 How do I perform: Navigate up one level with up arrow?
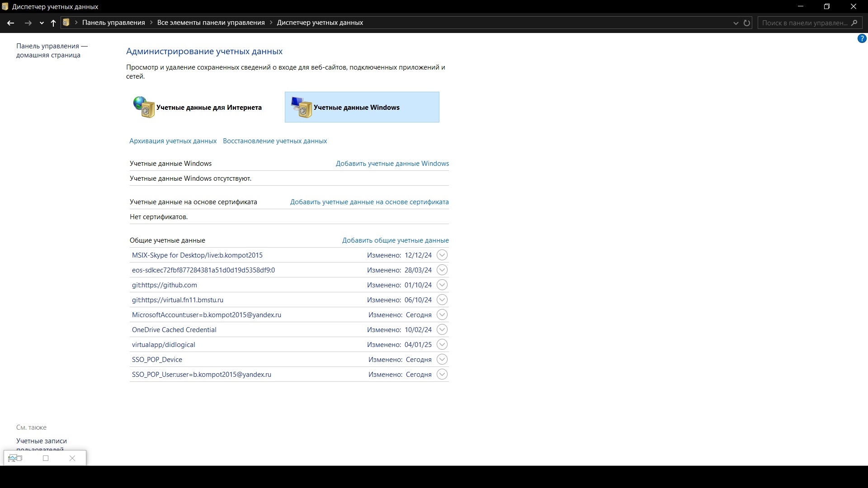(x=53, y=23)
